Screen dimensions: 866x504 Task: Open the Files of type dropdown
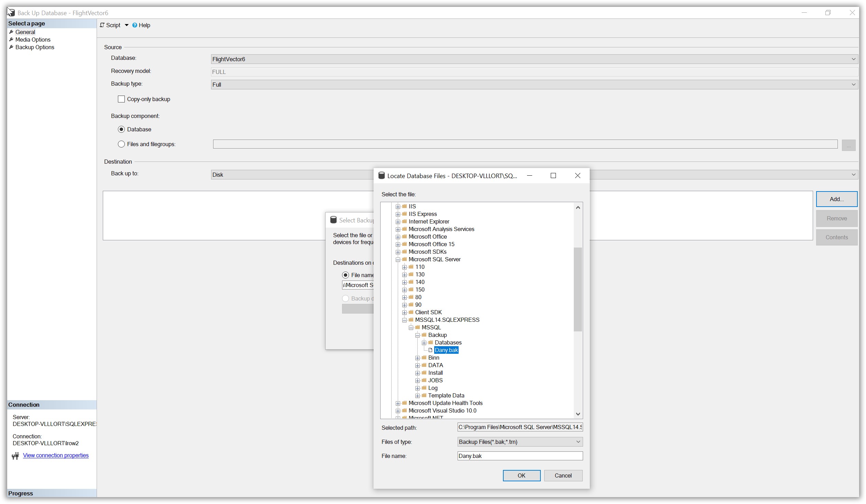pyautogui.click(x=520, y=442)
